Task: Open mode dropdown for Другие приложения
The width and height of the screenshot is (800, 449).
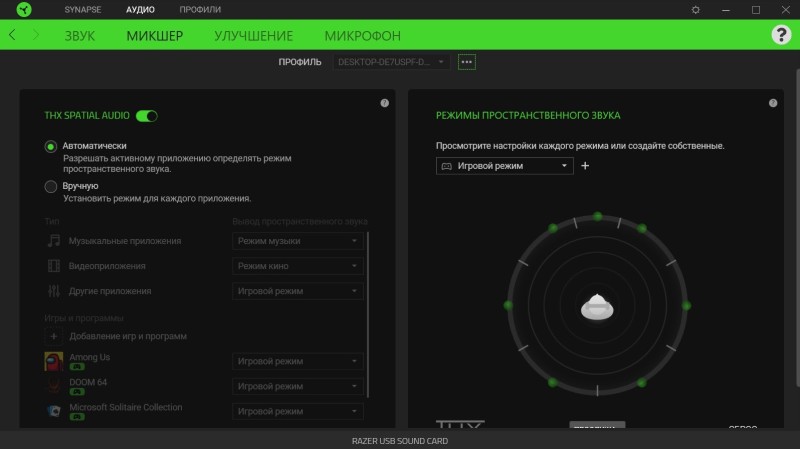Action: [x=297, y=291]
